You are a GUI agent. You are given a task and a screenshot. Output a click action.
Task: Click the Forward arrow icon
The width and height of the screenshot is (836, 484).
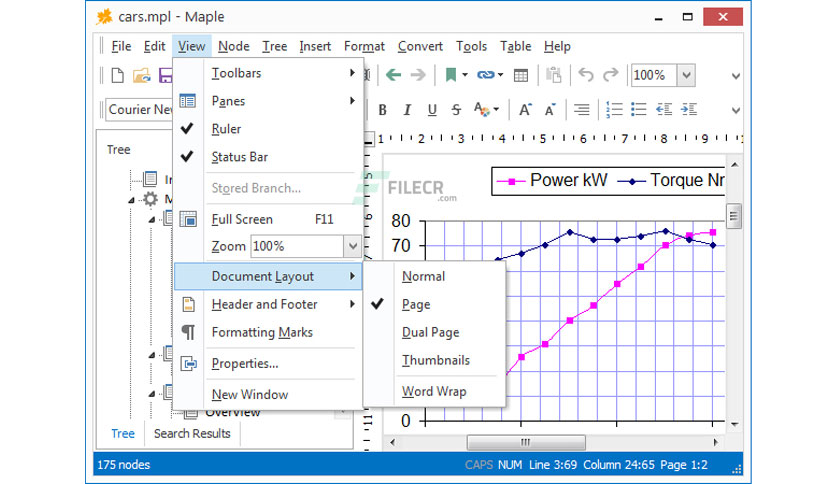(418, 75)
